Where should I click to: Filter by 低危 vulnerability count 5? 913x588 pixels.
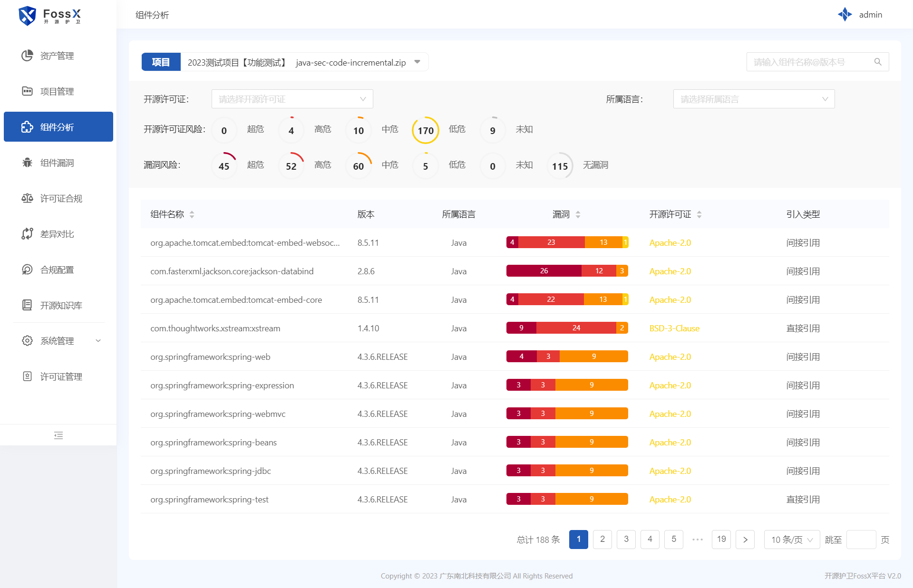click(x=426, y=165)
